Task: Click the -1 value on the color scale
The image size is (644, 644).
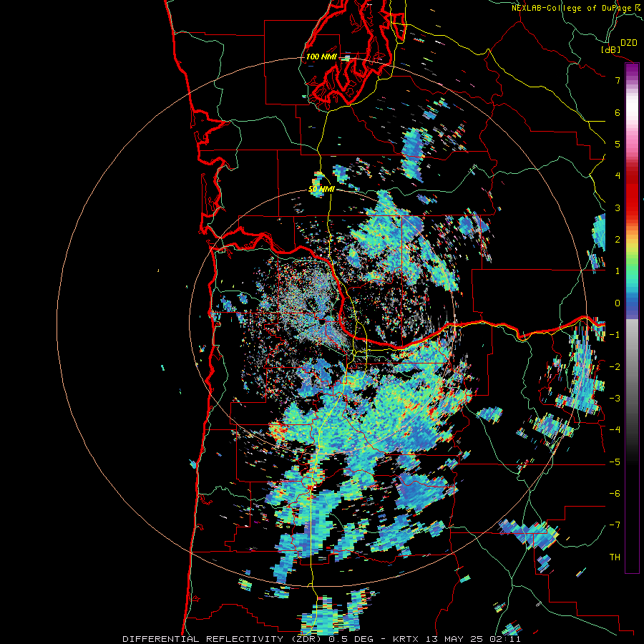Action: [x=615, y=335]
